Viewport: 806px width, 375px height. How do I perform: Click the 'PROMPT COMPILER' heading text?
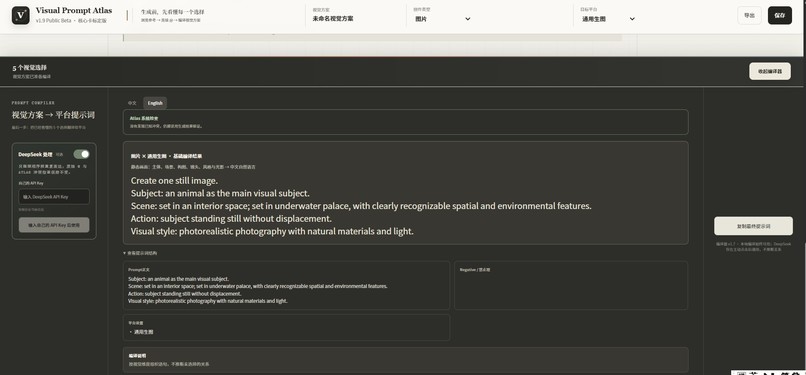[x=33, y=103]
